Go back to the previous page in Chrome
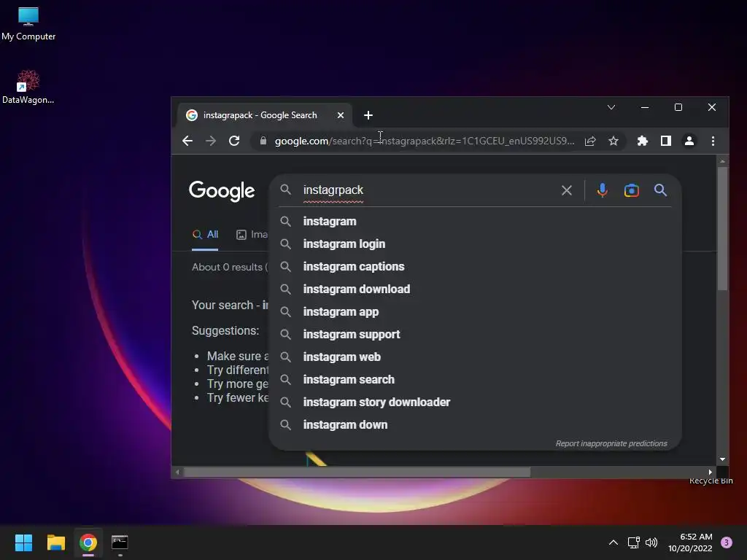The height and width of the screenshot is (560, 747). 187,141
